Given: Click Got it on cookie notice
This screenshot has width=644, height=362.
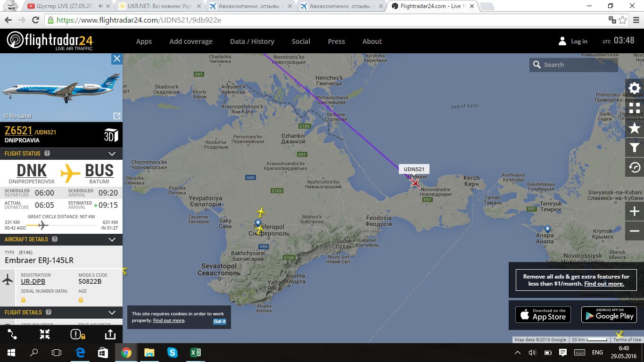Looking at the screenshot, I should (x=220, y=321).
